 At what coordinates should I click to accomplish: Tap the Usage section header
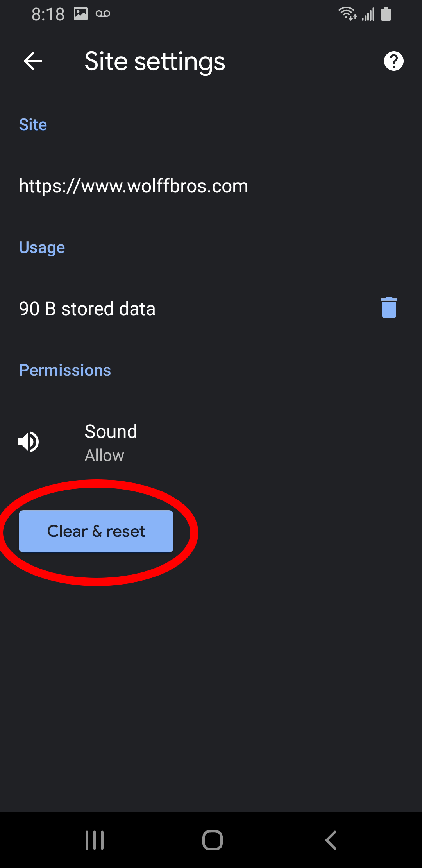(42, 248)
